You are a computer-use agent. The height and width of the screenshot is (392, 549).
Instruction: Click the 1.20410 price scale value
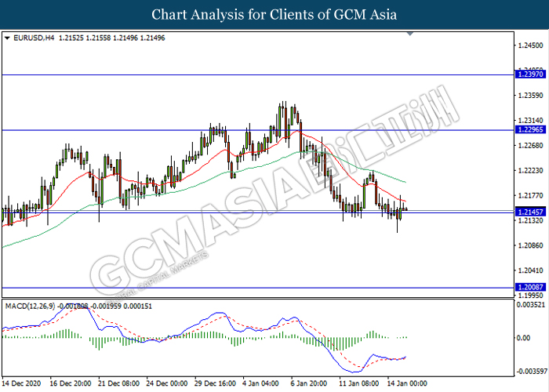[530, 270]
